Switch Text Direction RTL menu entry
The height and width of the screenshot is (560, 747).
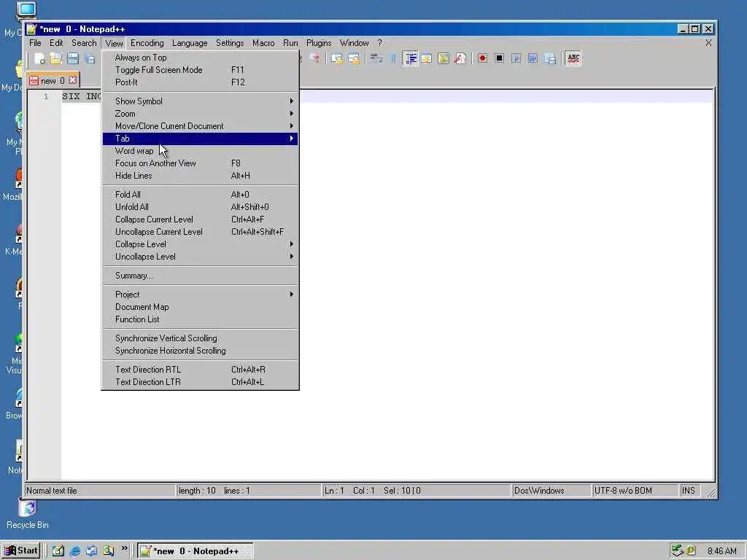(x=201, y=370)
